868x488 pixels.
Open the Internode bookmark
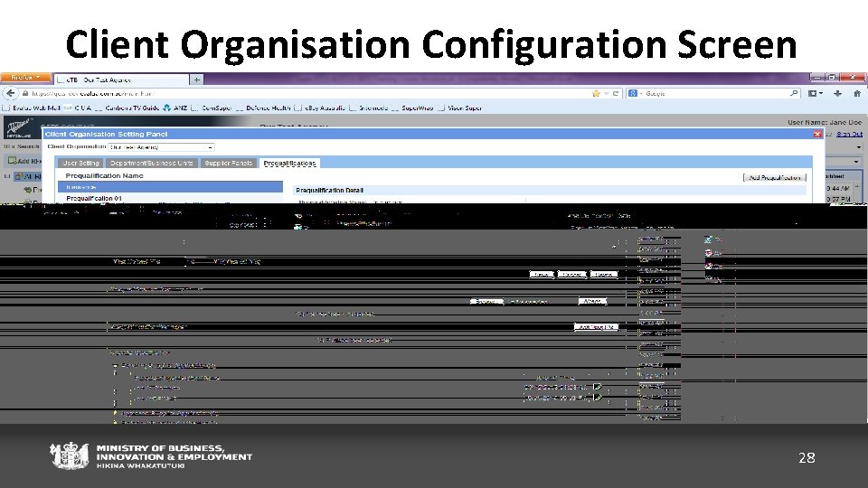(369, 108)
